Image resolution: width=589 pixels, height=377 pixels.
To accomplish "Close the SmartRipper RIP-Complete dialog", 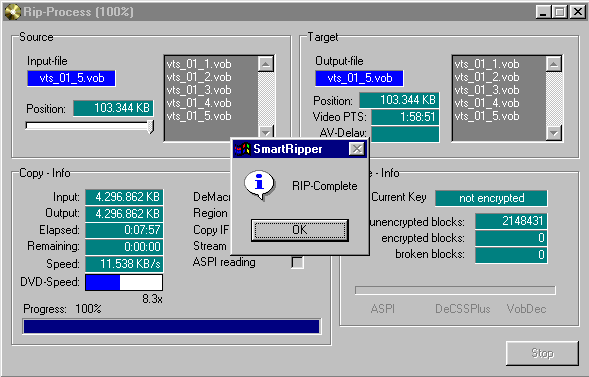I will (x=356, y=149).
